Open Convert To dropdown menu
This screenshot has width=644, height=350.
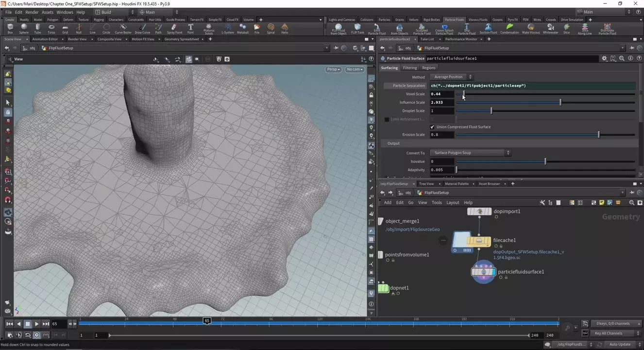(x=470, y=153)
